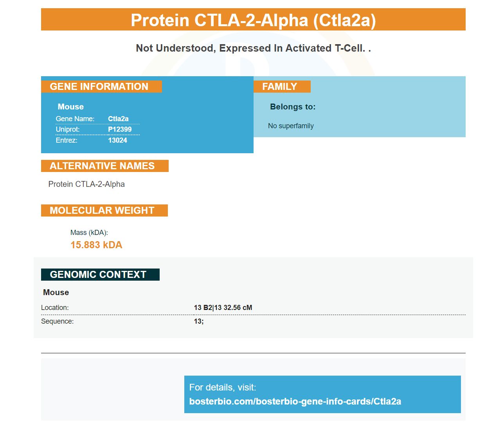Screen dimensions: 504x428
Task: Select the Protein CTLA-2-Alpha alternative name
Action: [86, 184]
